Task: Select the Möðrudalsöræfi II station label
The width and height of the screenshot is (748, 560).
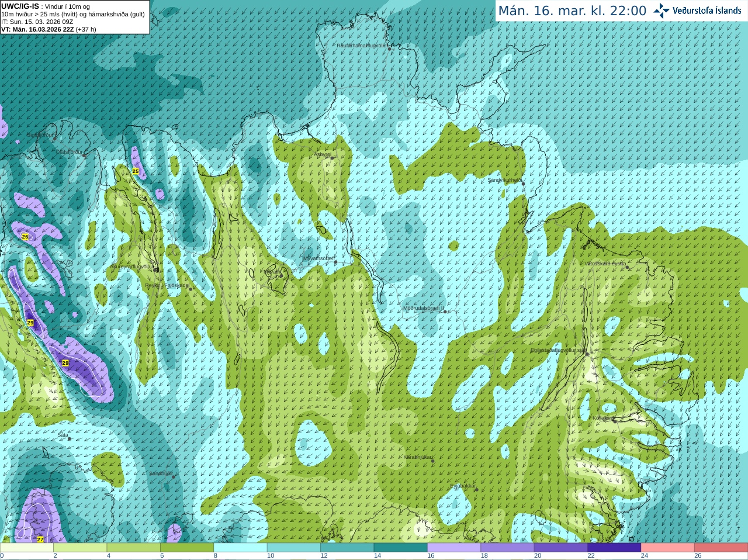Action: [423, 308]
